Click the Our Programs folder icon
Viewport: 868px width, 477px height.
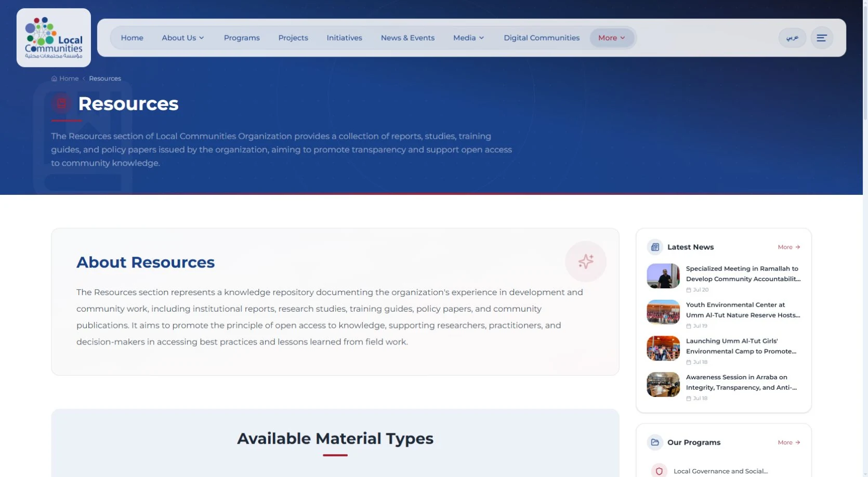[655, 442]
